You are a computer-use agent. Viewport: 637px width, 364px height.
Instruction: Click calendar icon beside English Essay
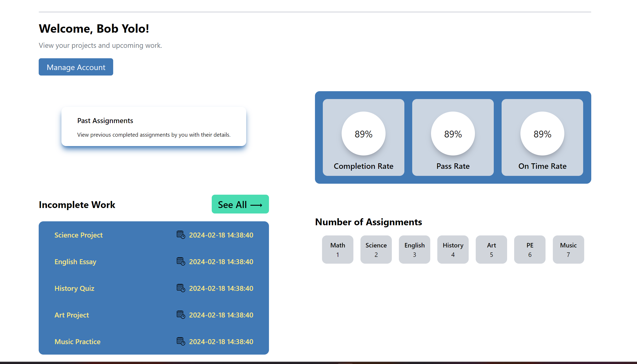point(181,261)
